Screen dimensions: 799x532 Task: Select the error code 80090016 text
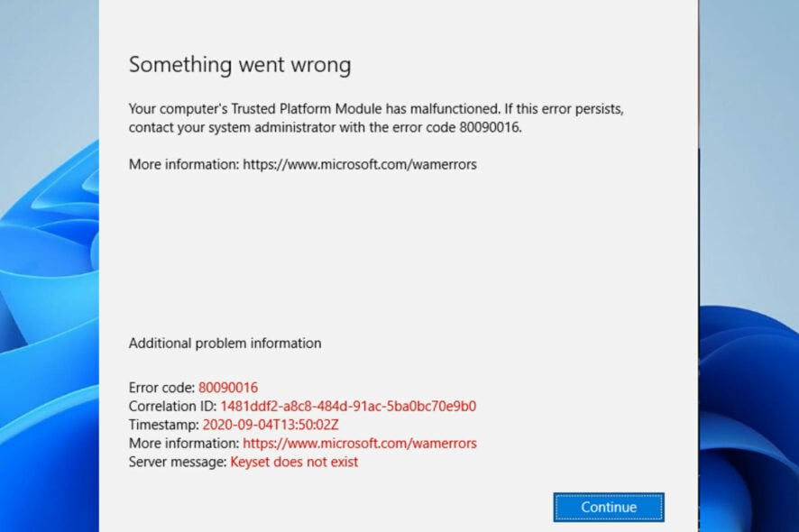(228, 387)
